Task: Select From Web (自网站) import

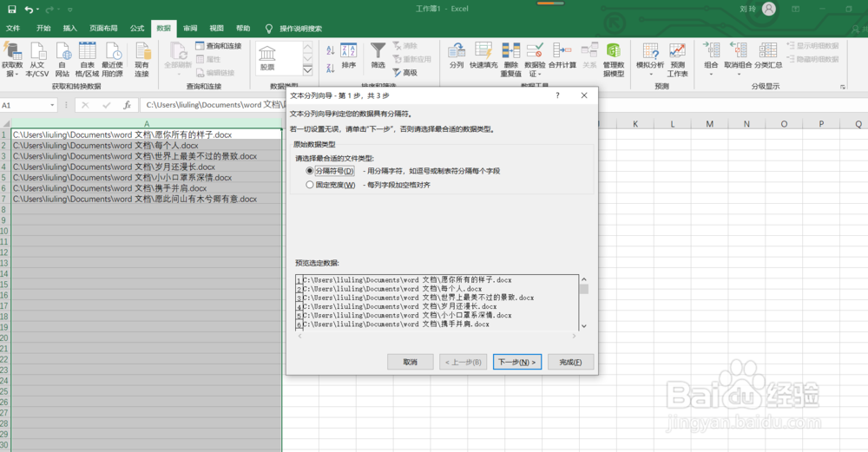Action: pos(62,60)
